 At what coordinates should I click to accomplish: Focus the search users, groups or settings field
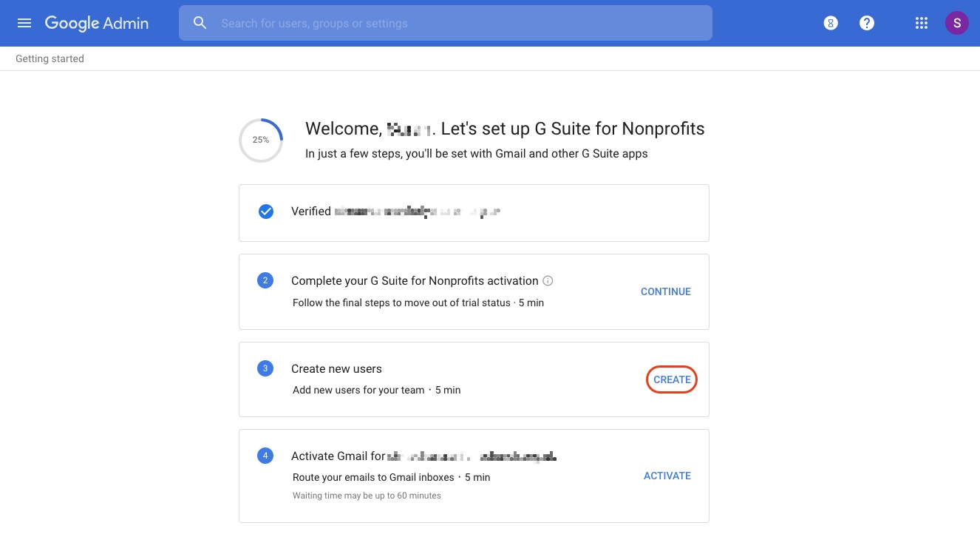[446, 23]
